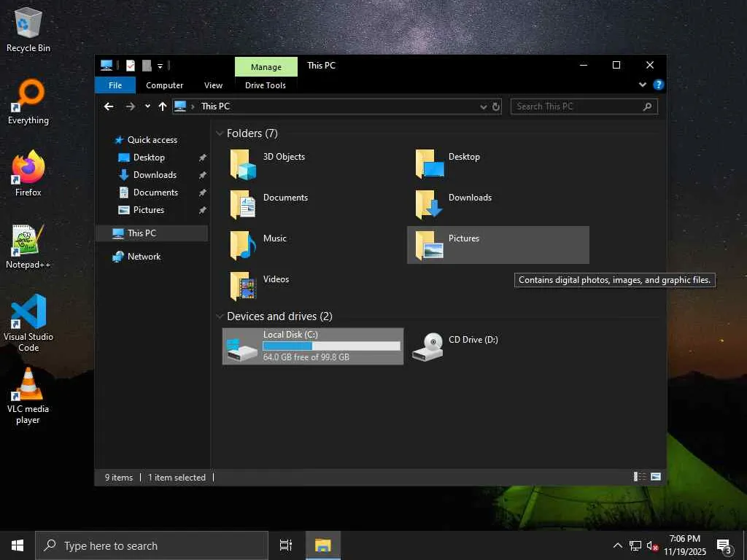Show hidden system tray icons
Screen dimensions: 747x560
[x=617, y=545]
